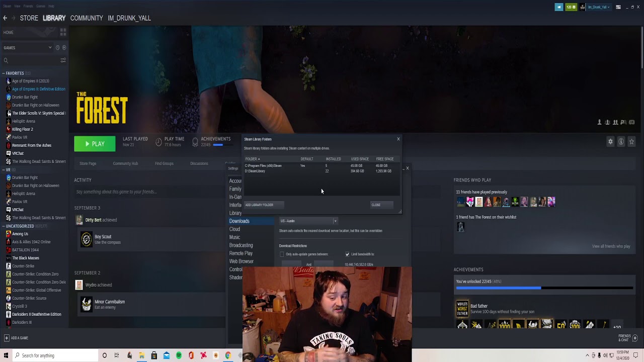Select Killing Floor 2 in Favorites
Image resolution: width=644 pixels, height=362 pixels.
pos(23,129)
